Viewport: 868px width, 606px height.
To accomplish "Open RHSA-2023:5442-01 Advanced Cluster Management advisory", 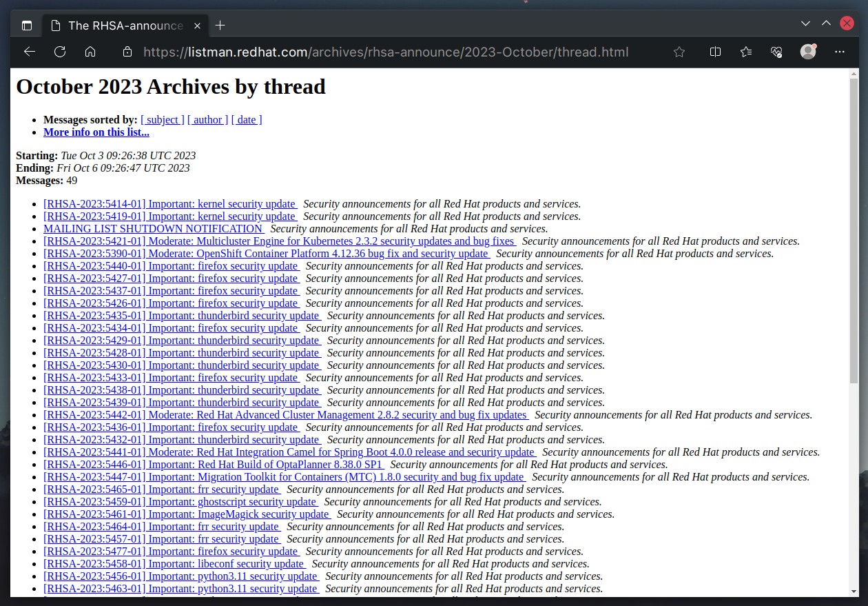I will click(286, 415).
